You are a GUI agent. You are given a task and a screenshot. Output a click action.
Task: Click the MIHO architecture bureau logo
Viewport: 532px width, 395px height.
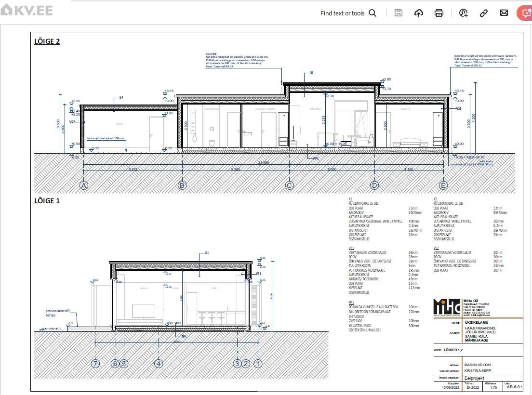point(447,307)
